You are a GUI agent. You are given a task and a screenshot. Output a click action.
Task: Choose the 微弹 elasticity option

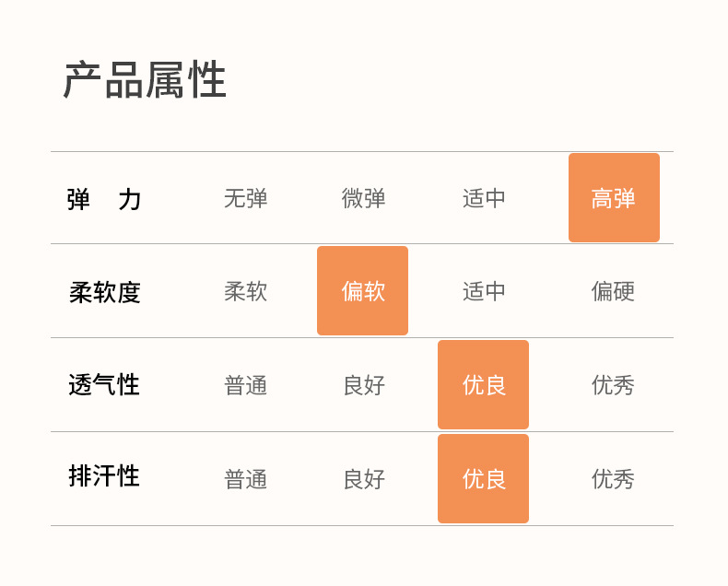[x=364, y=198]
